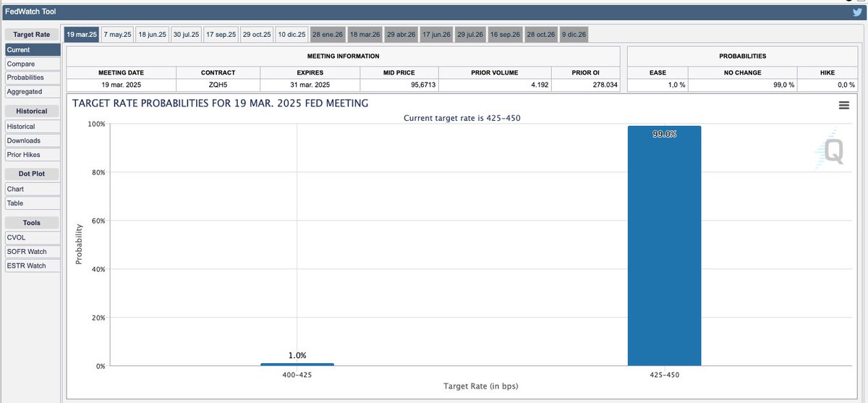Viewport: 868px width, 403px height.
Task: Select the 10 dic.25 meeting tab
Action: [x=292, y=35]
